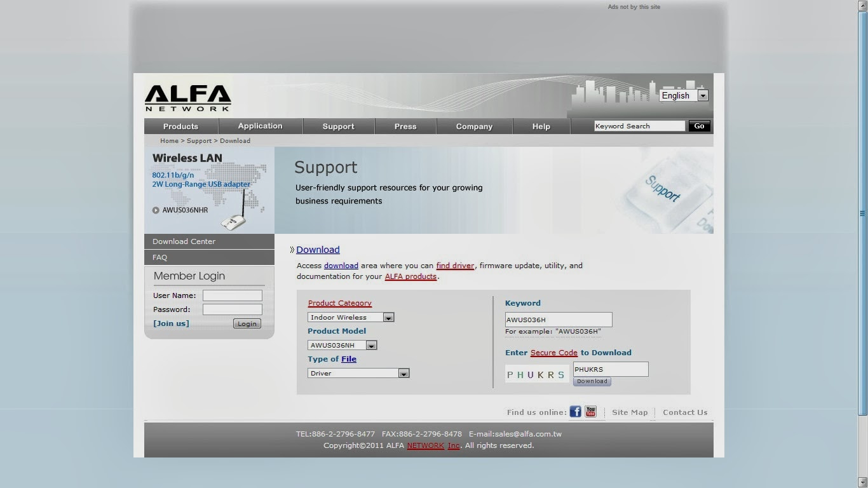The image size is (868, 488).
Task: Open the Contact Us link
Action: (685, 412)
